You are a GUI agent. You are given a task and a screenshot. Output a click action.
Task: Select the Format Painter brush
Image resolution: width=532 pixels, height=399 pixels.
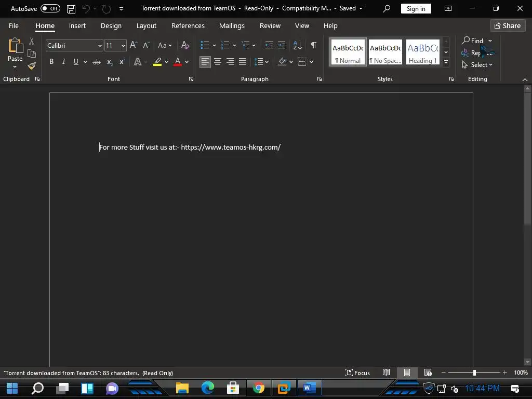click(x=32, y=65)
